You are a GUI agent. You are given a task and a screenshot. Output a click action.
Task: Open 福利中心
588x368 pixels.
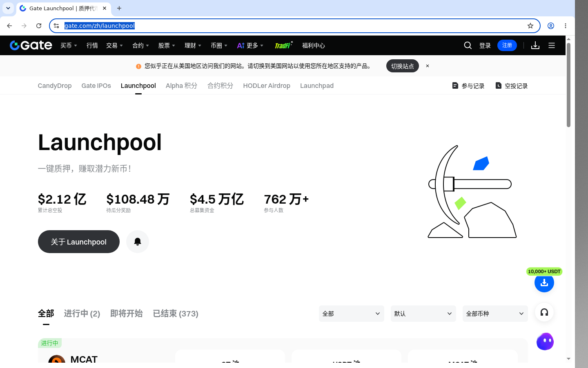click(314, 45)
